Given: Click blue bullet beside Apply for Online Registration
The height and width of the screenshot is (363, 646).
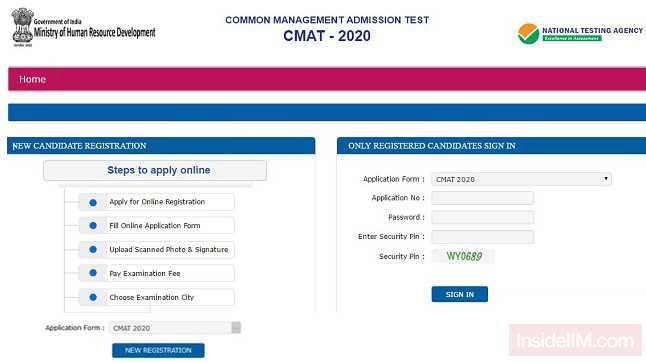Looking at the screenshot, I should pos(93,202).
